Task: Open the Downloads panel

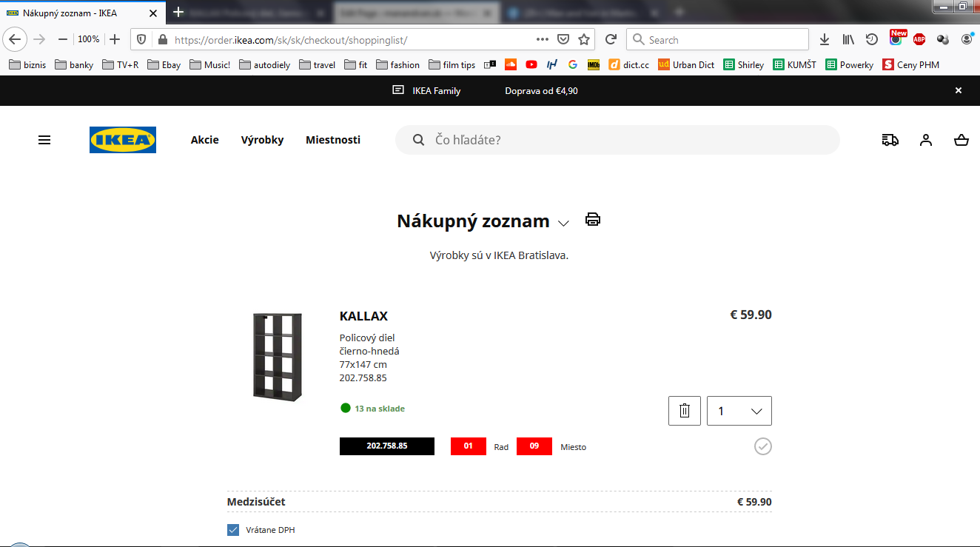Action: (x=825, y=40)
